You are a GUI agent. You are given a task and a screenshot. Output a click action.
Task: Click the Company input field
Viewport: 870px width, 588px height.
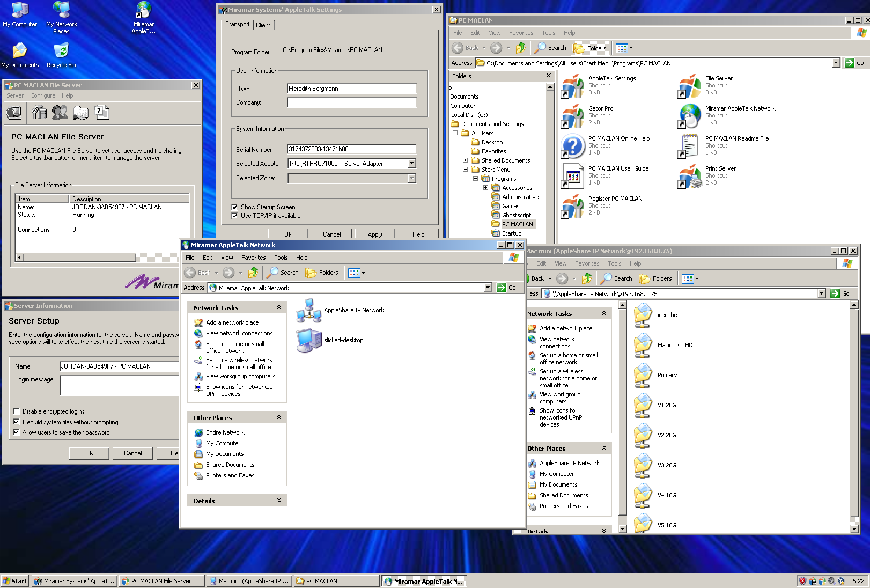point(352,102)
